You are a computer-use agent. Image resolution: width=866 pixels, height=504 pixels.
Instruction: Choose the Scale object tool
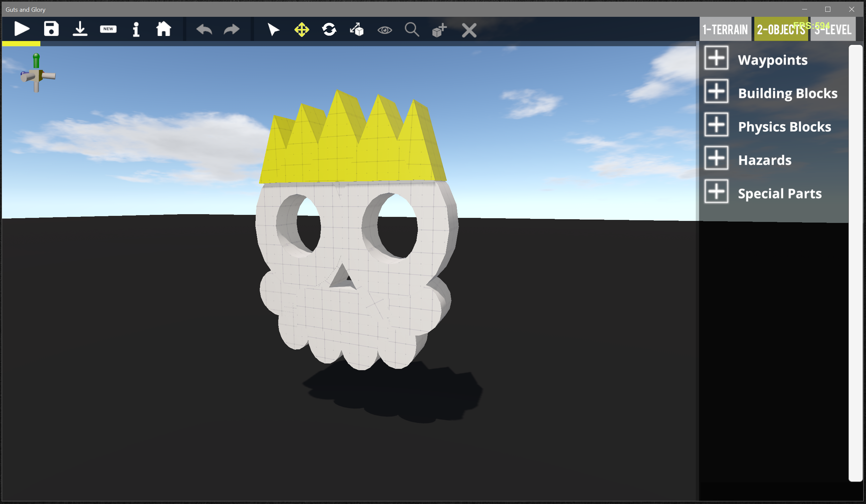pyautogui.click(x=357, y=30)
